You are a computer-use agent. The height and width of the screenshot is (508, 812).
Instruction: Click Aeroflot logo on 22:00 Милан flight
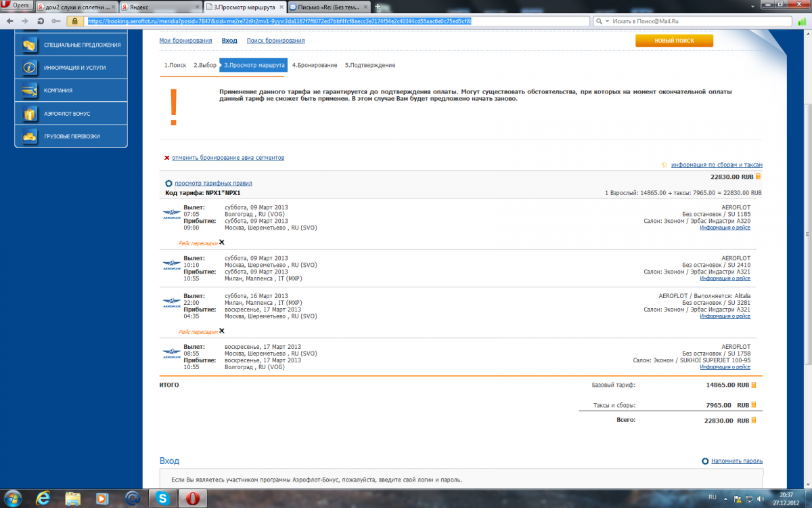pos(171,303)
